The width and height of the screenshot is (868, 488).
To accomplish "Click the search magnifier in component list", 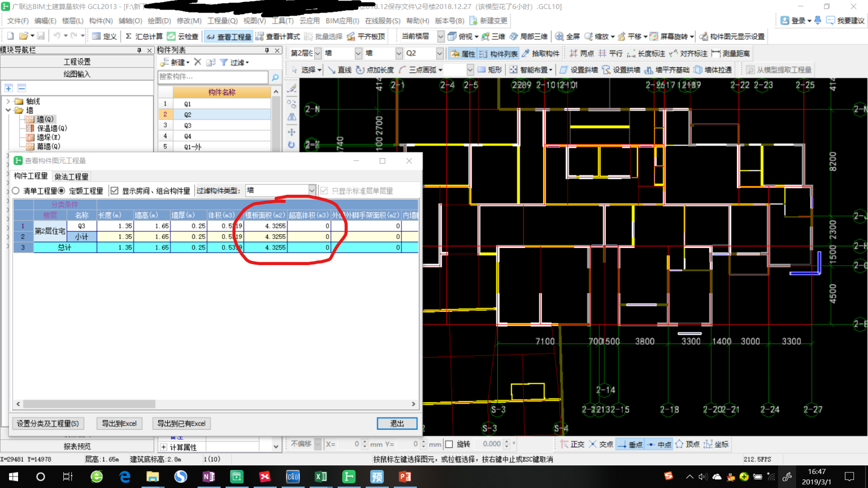I will (275, 77).
